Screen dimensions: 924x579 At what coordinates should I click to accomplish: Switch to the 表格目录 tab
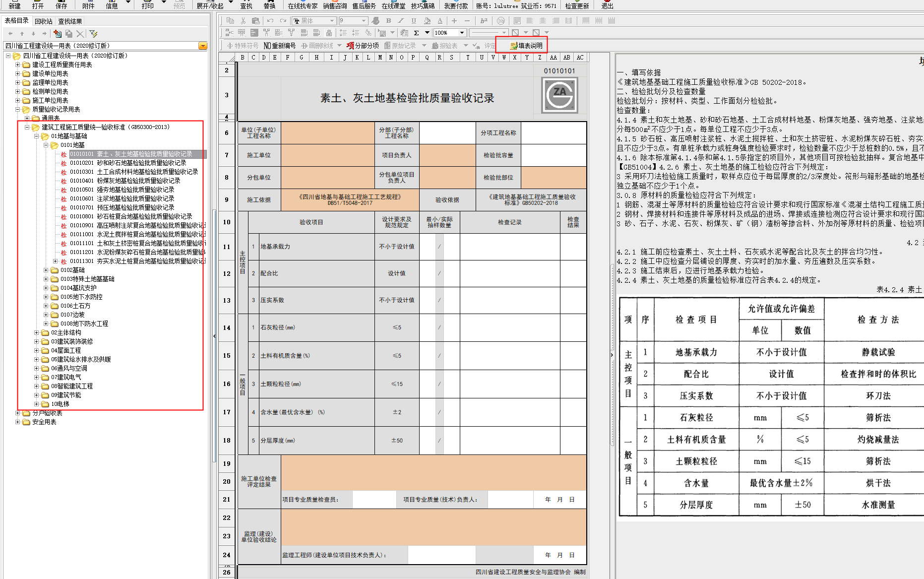[x=17, y=21]
